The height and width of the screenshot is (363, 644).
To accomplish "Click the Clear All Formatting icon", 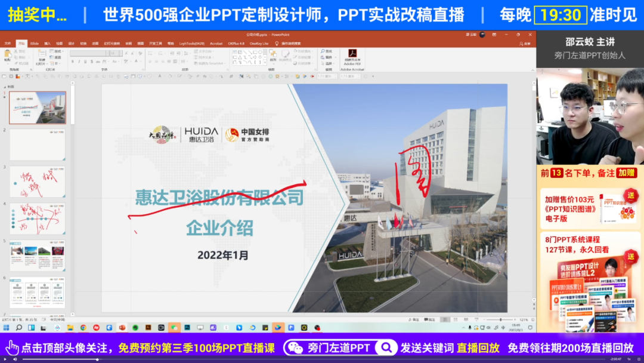I will pyautogui.click(x=141, y=54).
